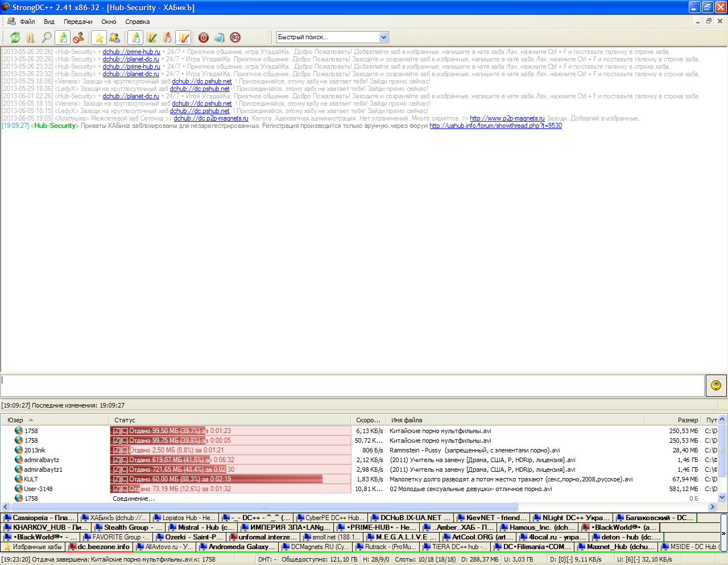Toggle the red checkmark finished uploads icon
728x565 pixels.
point(183,38)
